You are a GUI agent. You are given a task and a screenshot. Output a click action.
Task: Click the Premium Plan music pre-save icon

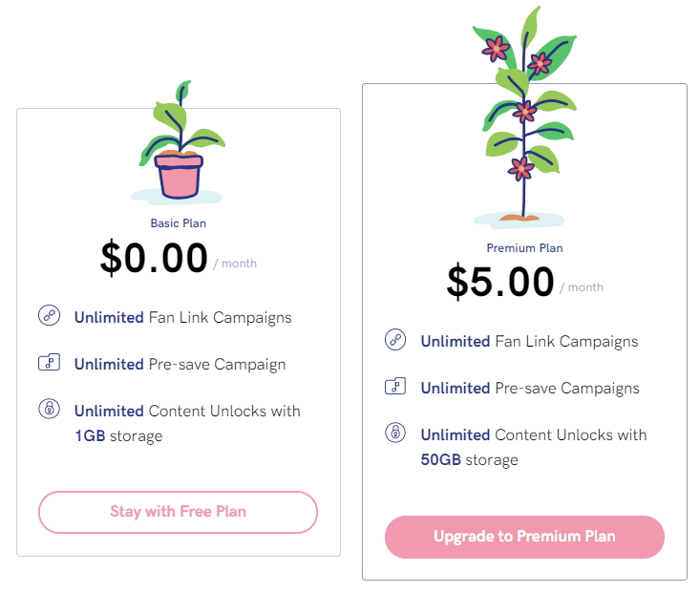coord(395,387)
